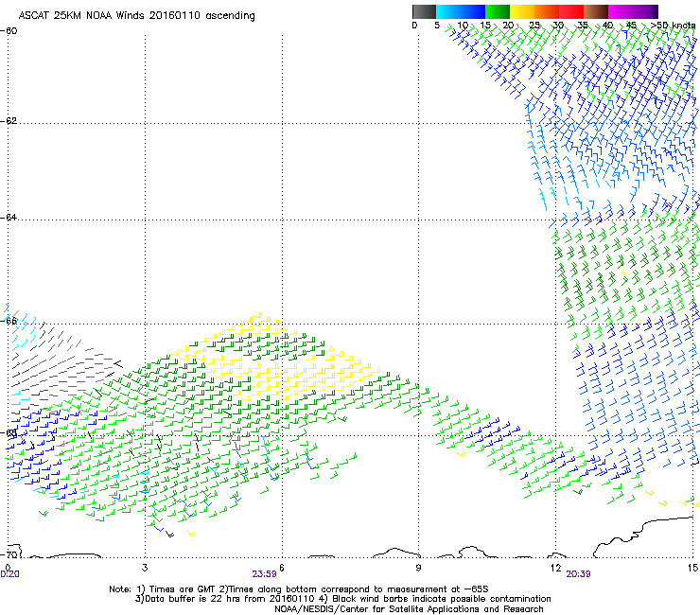Click the yellow 20-25 knots legend color
The width and height of the screenshot is (700, 615).
[522, 11]
